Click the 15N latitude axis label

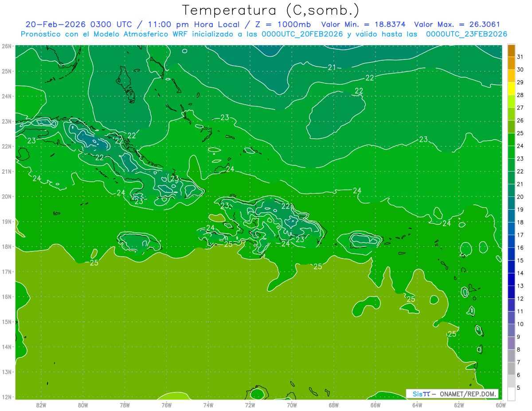[x=6, y=322]
